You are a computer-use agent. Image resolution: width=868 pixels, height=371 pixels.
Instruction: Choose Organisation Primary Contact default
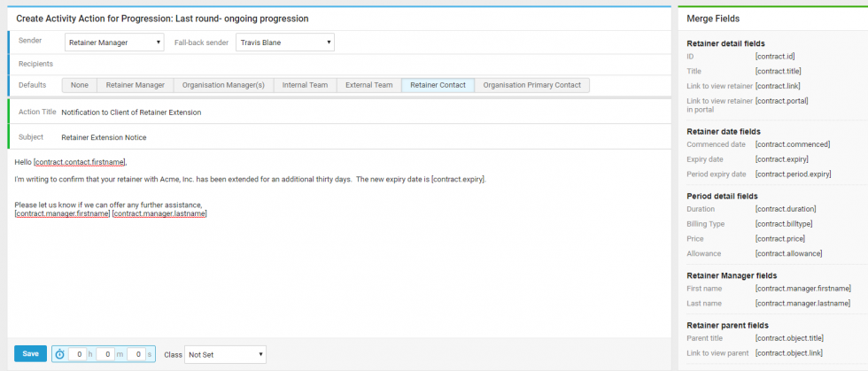pyautogui.click(x=531, y=85)
